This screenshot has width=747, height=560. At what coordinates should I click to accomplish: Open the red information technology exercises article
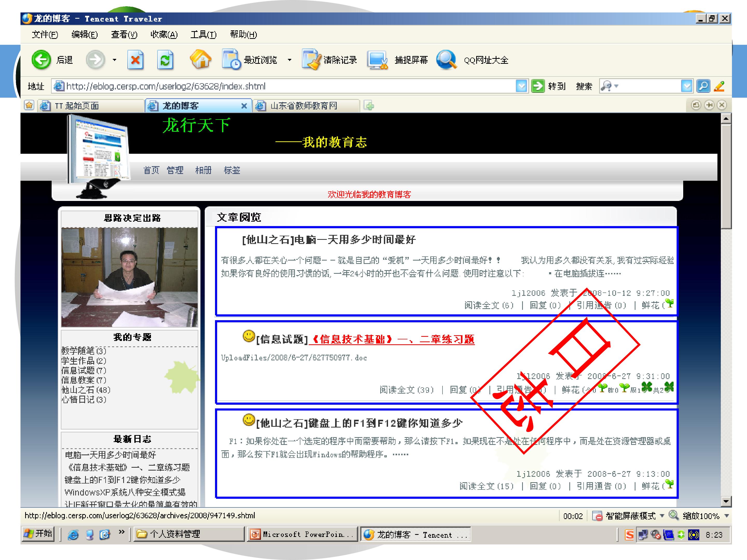(x=392, y=339)
